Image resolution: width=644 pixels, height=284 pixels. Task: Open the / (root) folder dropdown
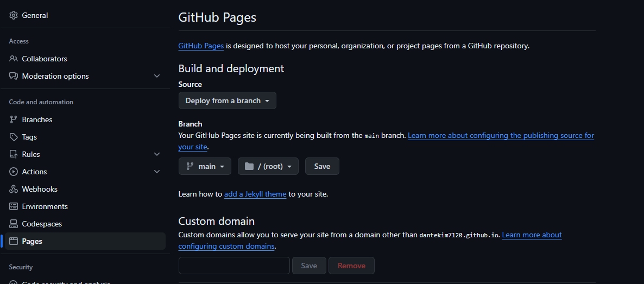pos(268,166)
